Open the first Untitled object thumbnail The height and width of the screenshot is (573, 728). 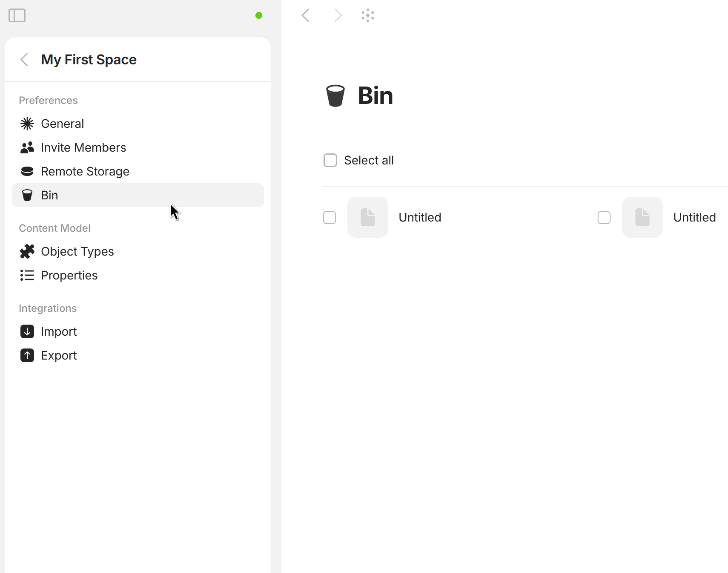tap(368, 217)
